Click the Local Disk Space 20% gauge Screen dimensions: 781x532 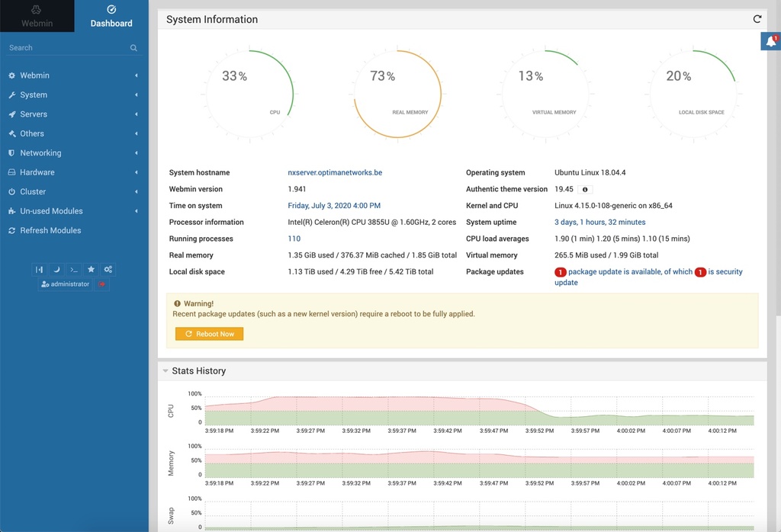tap(694, 94)
